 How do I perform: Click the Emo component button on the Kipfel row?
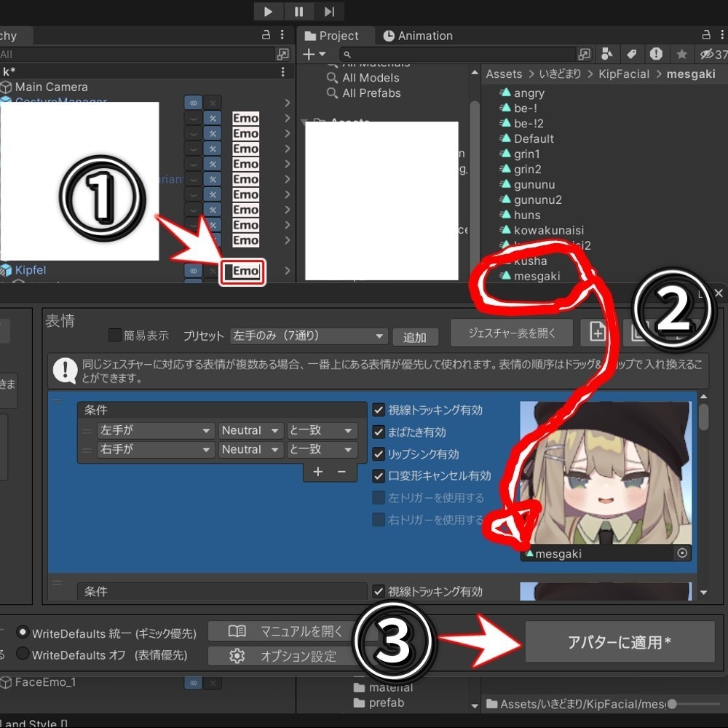[x=243, y=271]
